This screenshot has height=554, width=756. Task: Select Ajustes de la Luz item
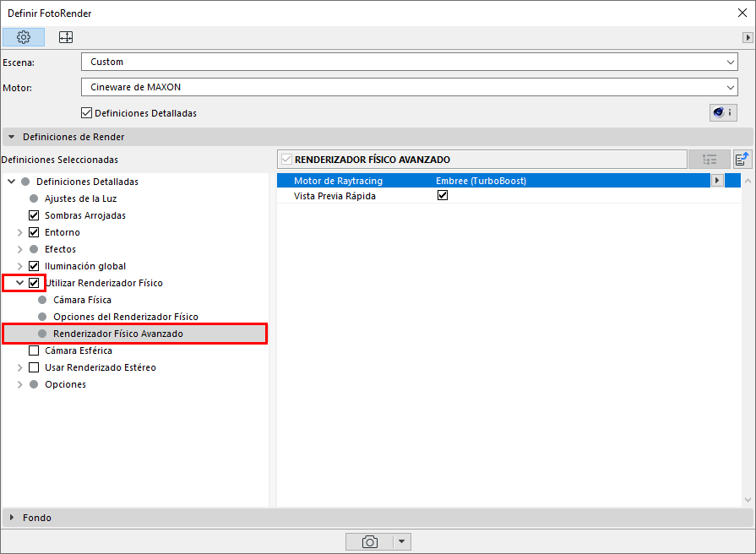80,198
